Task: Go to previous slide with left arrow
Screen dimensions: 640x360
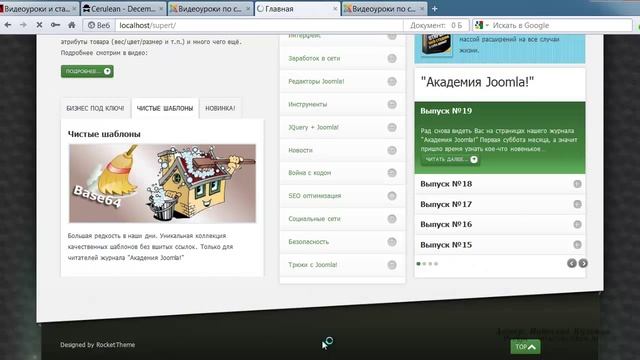Action: [x=571, y=263]
